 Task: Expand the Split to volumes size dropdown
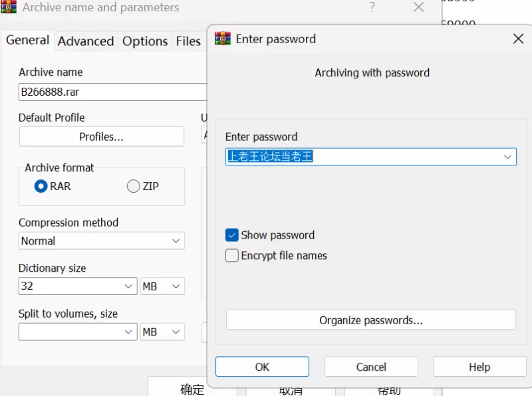[x=78, y=332]
